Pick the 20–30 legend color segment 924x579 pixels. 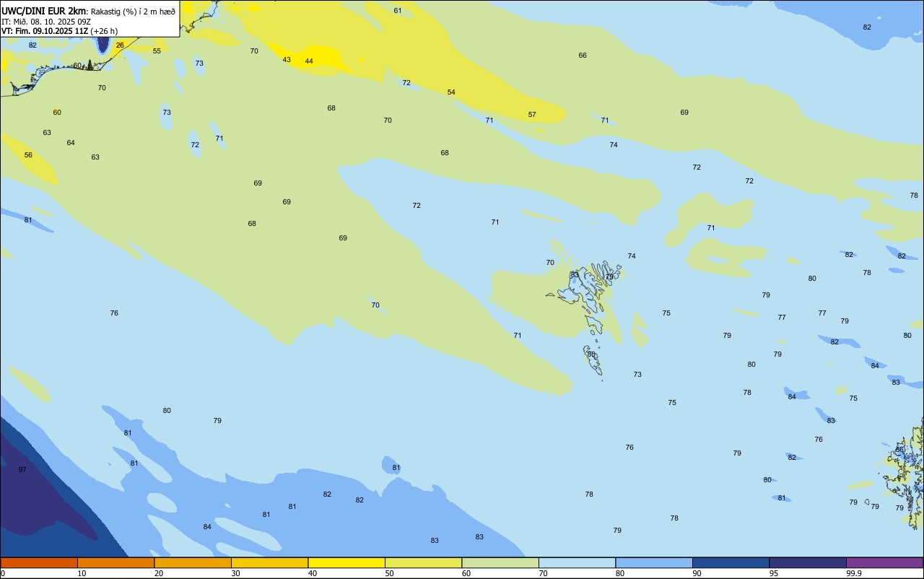(x=193, y=562)
